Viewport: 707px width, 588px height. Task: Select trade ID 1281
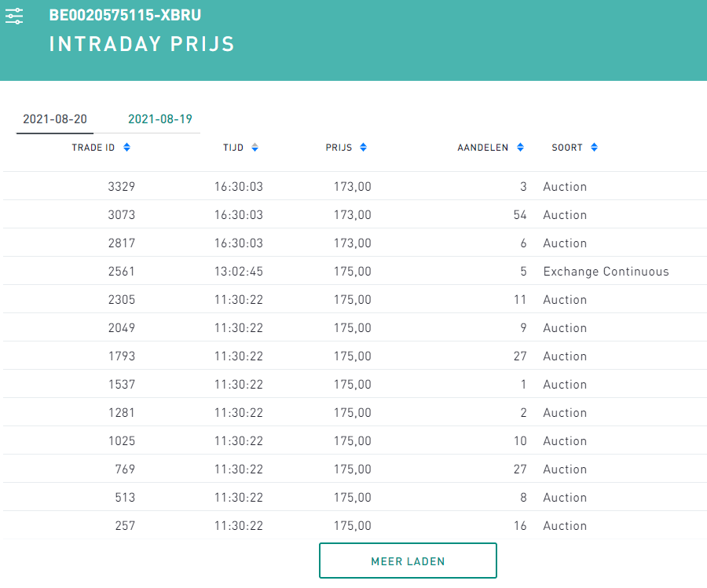click(122, 413)
